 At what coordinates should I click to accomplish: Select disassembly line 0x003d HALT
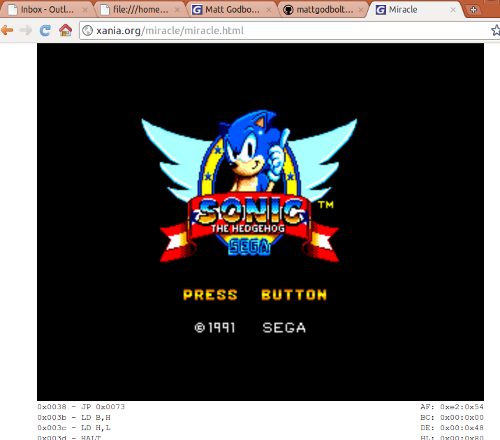pos(69,437)
